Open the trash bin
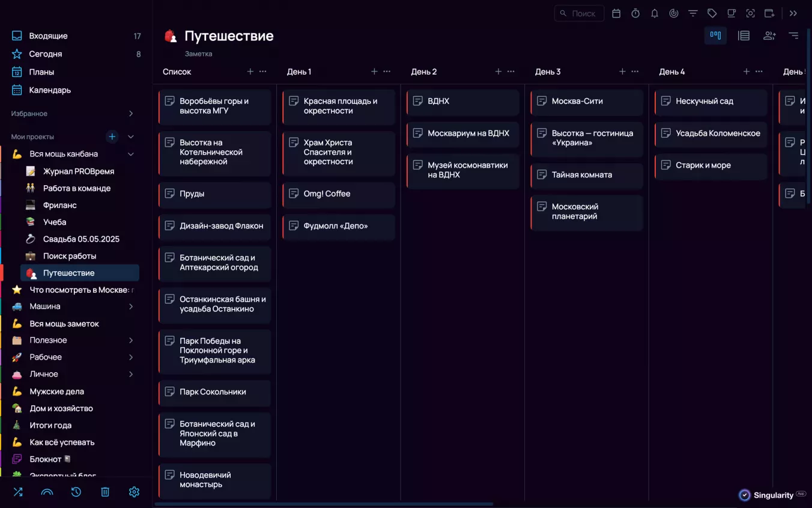Screen dimensions: 812x508 coord(105,492)
